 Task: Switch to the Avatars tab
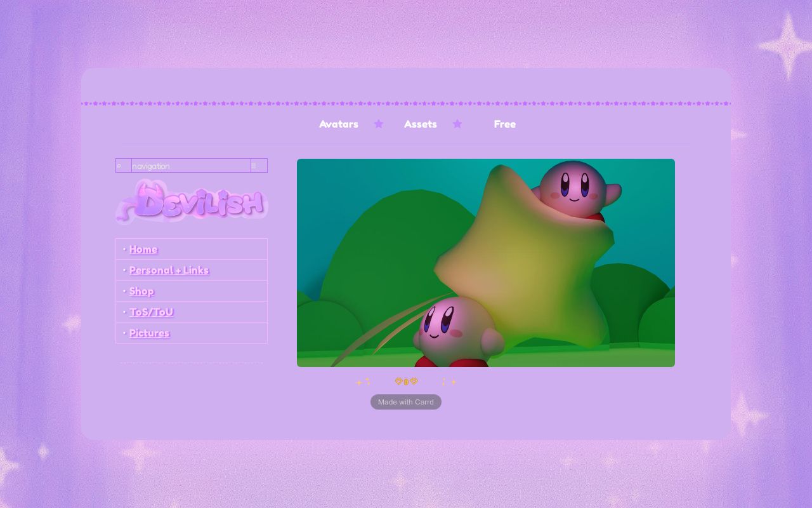tap(339, 124)
